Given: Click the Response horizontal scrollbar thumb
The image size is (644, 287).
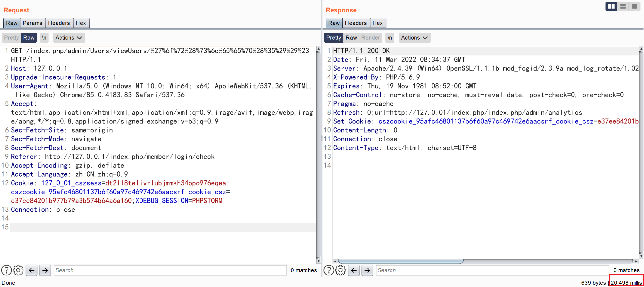Looking at the screenshot, I should (400, 261).
